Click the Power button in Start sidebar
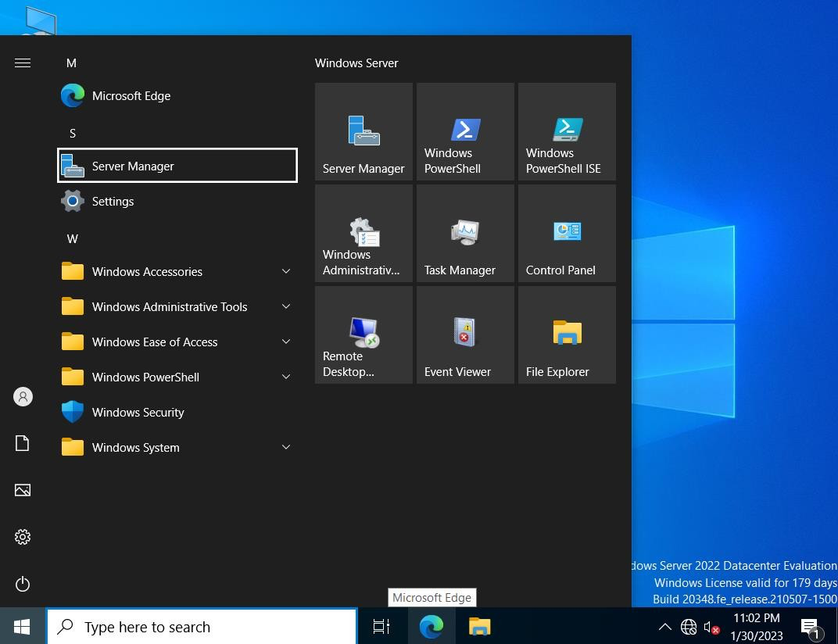Screen dimensions: 838x644 pyautogui.click(x=23, y=584)
